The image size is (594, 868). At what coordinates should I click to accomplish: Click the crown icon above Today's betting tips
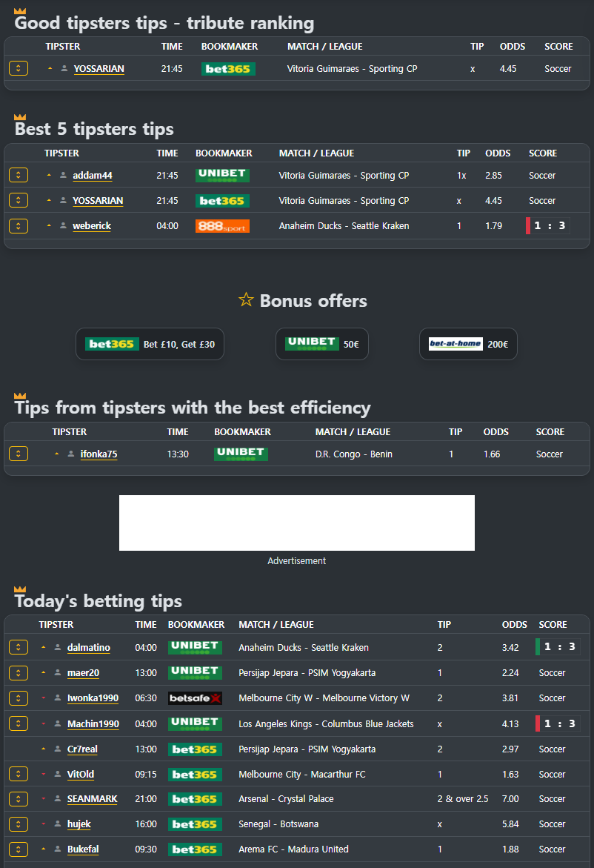point(20,589)
